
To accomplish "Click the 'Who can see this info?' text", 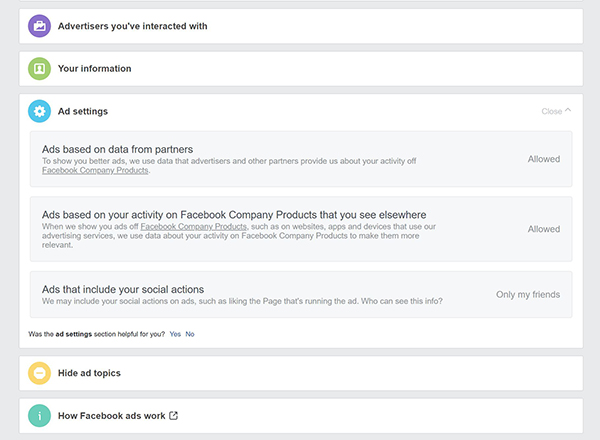I will [402, 301].
